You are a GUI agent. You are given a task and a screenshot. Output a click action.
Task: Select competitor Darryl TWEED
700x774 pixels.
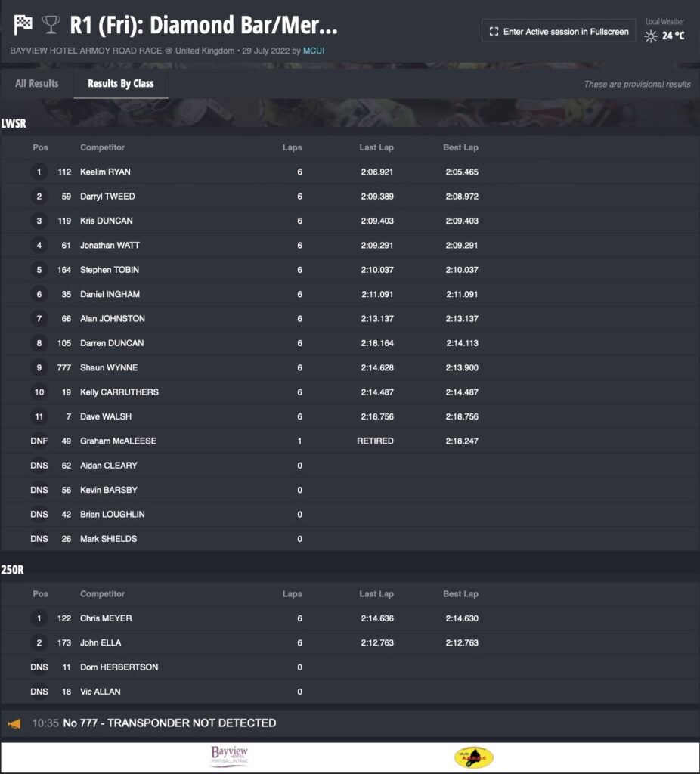pos(107,197)
